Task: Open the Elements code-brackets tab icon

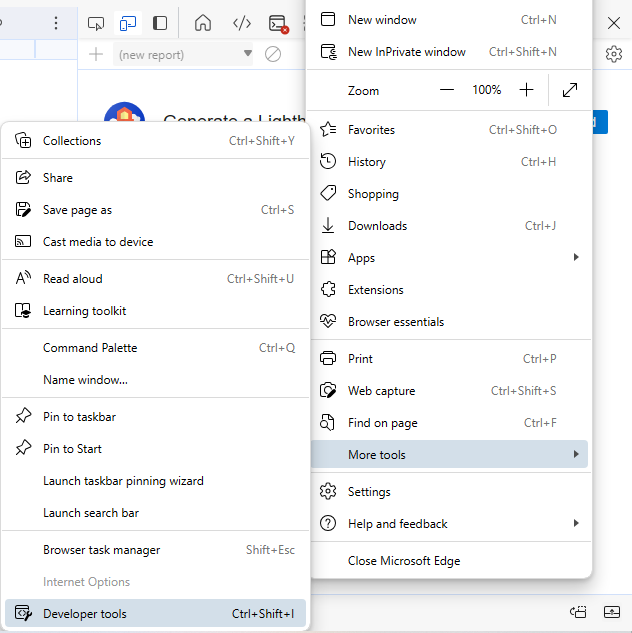Action: point(242,23)
